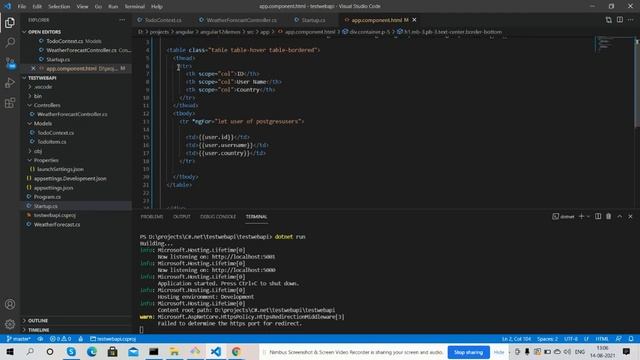Open appsettings.json in the file tree

tap(53, 188)
